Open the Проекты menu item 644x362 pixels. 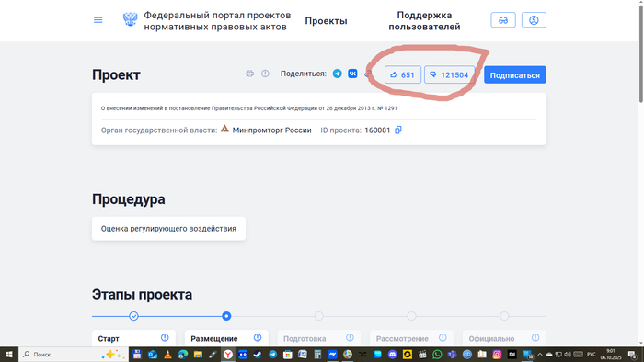click(326, 21)
